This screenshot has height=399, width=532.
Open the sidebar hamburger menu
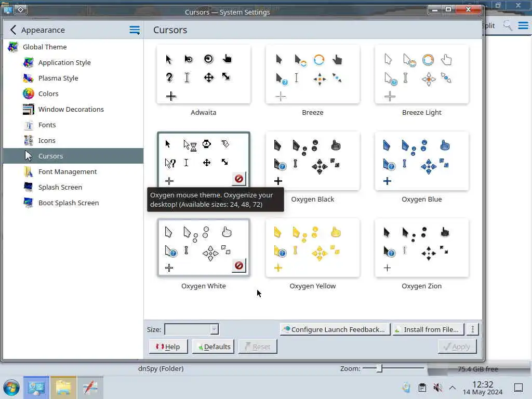135,30
